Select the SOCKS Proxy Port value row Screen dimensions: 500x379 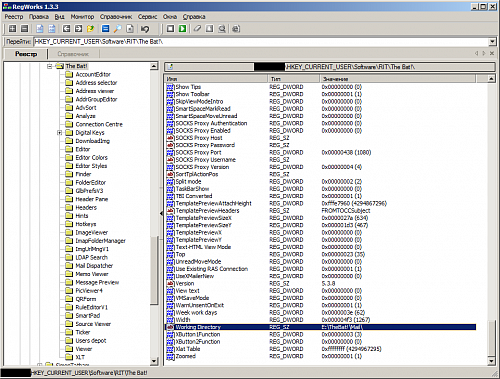pyautogui.click(x=321, y=152)
